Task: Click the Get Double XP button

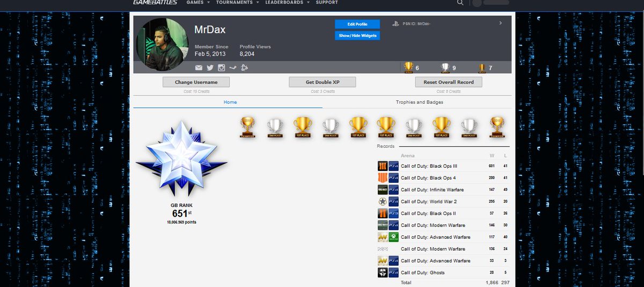Action: pyautogui.click(x=323, y=82)
